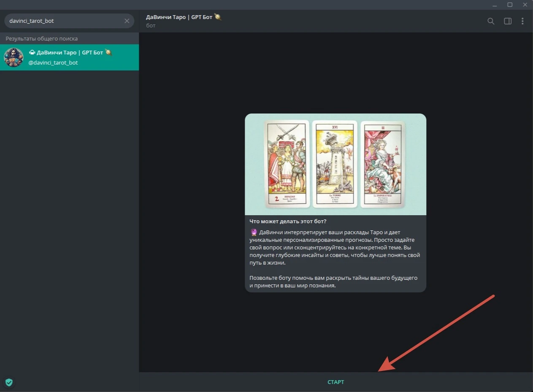Click the 'Что может делать этот бот?' heading
This screenshot has width=533, height=392.
coord(288,222)
